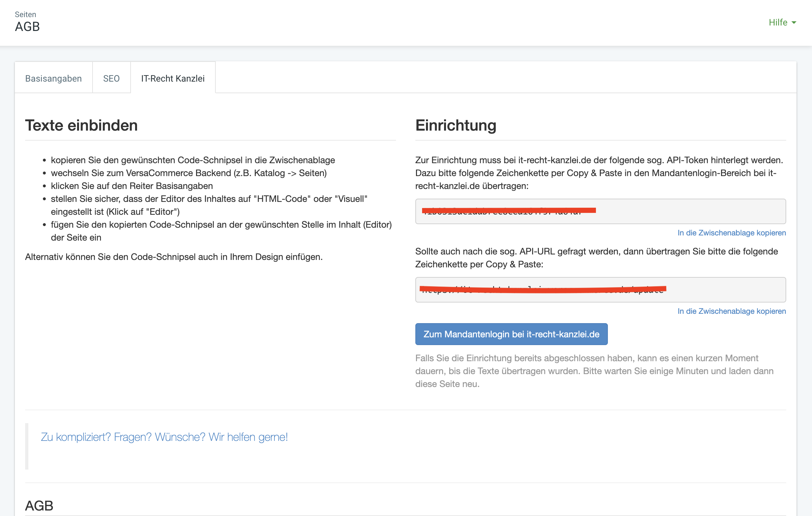Image resolution: width=812 pixels, height=516 pixels.
Task: Copy the API-URL to clipboard link
Action: 731,311
